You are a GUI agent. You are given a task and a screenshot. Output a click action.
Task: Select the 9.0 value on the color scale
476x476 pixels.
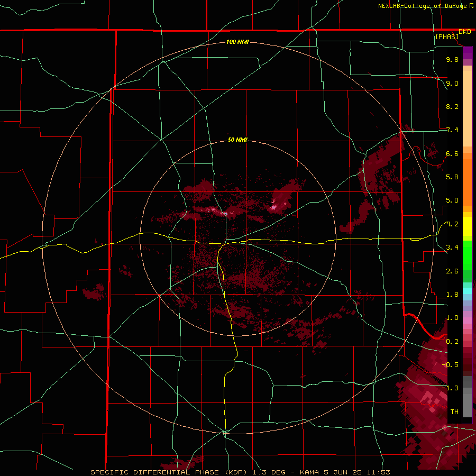[x=452, y=83]
